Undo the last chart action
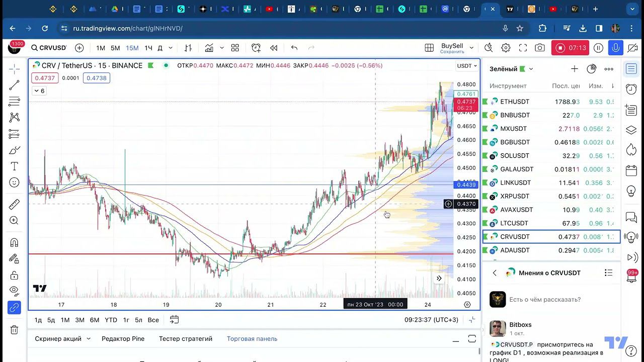 click(x=294, y=48)
